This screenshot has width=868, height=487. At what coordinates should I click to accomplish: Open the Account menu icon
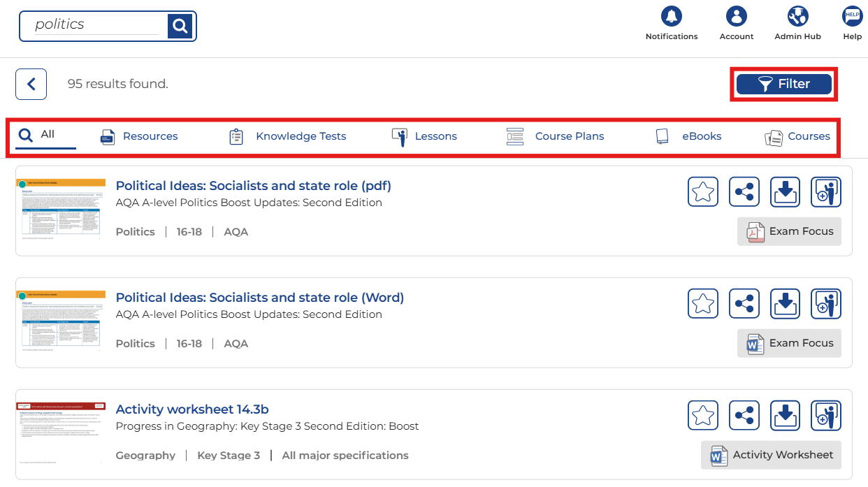tap(736, 16)
